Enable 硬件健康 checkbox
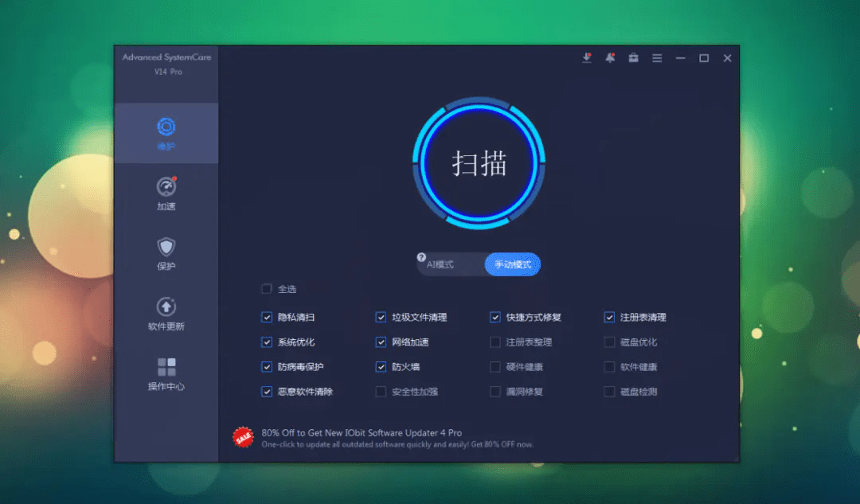Viewport: 860px width, 504px height. [x=494, y=366]
